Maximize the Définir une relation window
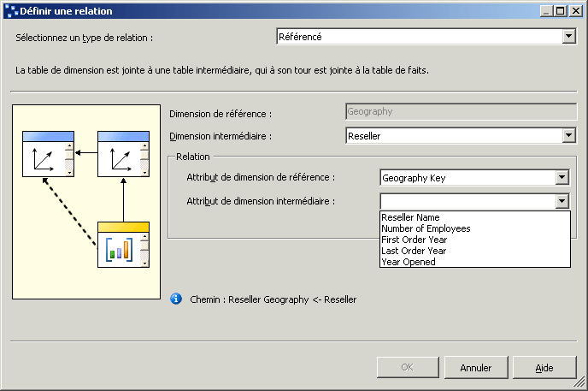Viewport: 588px width, 391px height. [x=562, y=11]
